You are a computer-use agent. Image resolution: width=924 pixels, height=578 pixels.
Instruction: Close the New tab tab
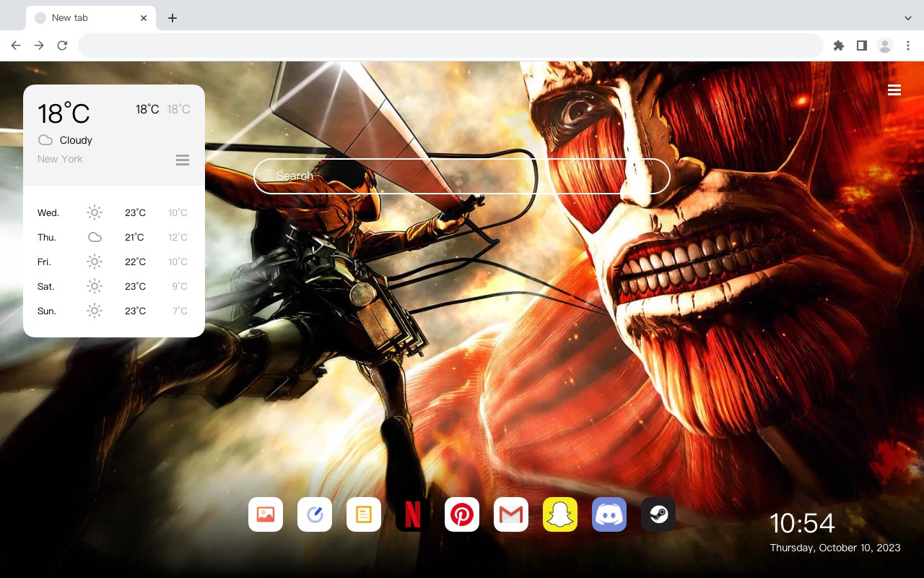tap(144, 18)
